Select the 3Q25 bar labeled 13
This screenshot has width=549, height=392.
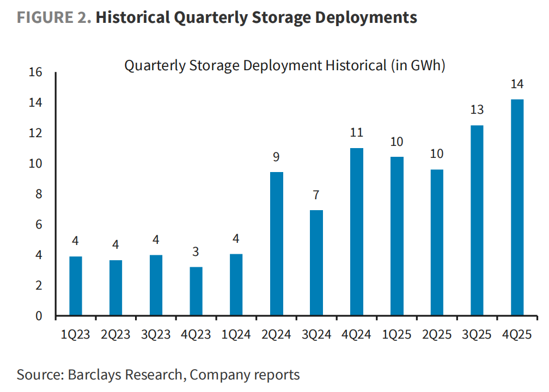(477, 220)
